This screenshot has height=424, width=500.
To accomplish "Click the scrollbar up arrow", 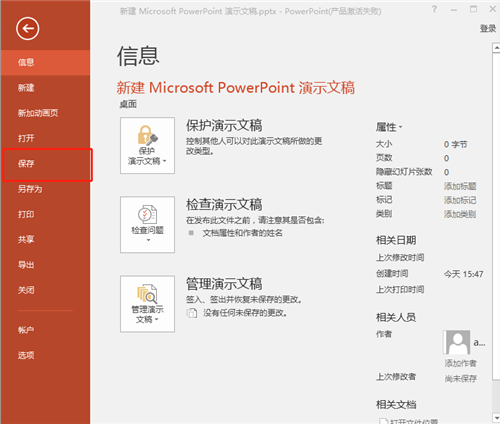I will (496, 48).
